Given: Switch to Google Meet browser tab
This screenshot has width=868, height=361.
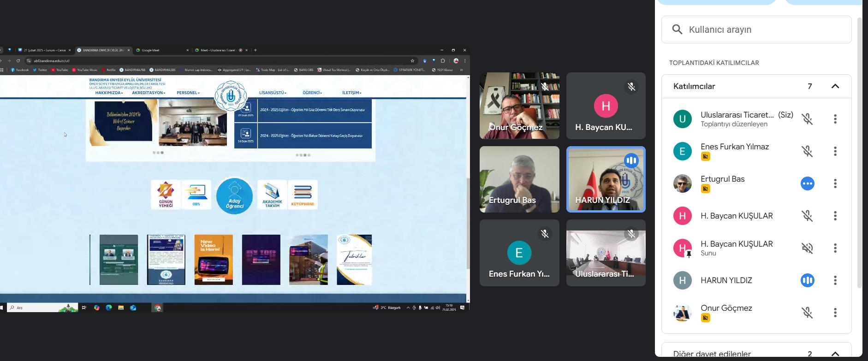Looking at the screenshot, I should coord(162,50).
